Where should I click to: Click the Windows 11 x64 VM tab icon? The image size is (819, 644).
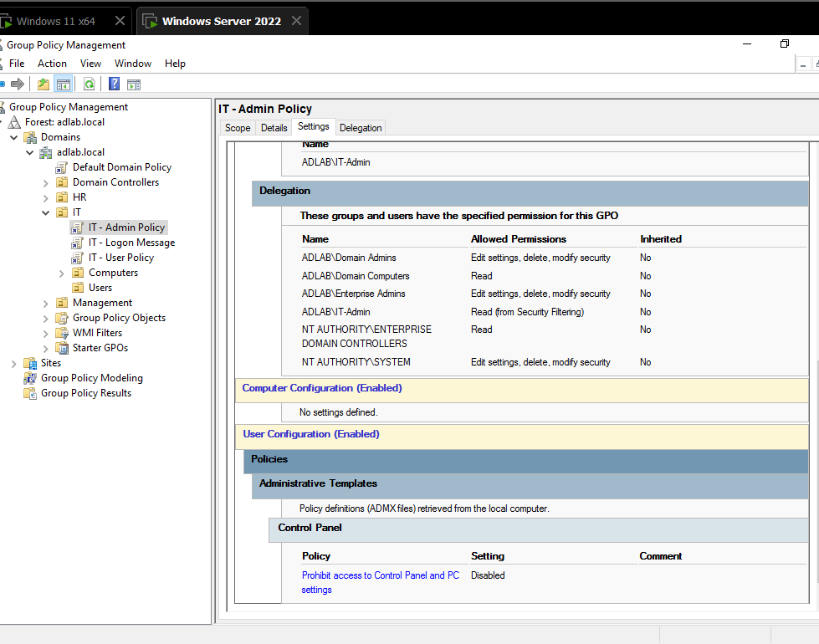tap(6, 22)
